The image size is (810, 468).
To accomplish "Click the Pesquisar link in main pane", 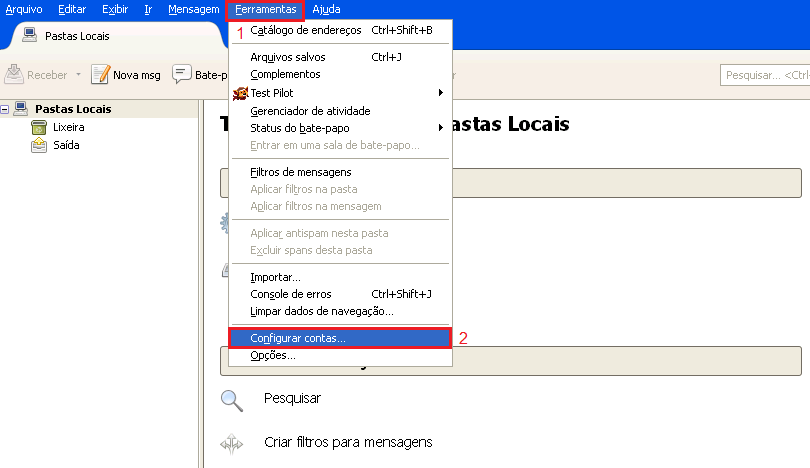I will (x=292, y=398).
